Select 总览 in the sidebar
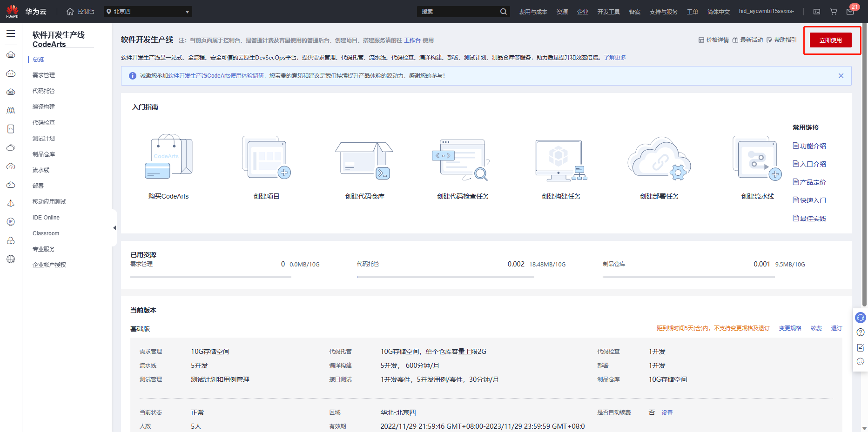 [x=38, y=60]
